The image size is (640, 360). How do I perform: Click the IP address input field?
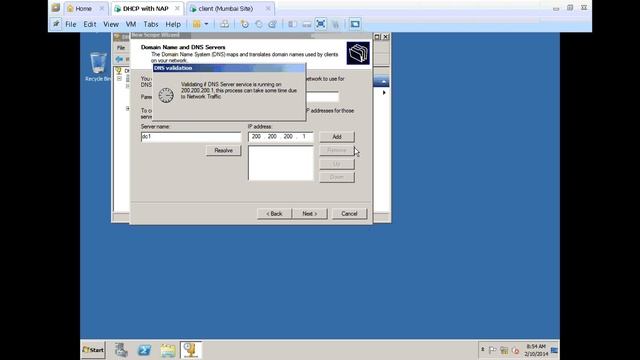[281, 137]
